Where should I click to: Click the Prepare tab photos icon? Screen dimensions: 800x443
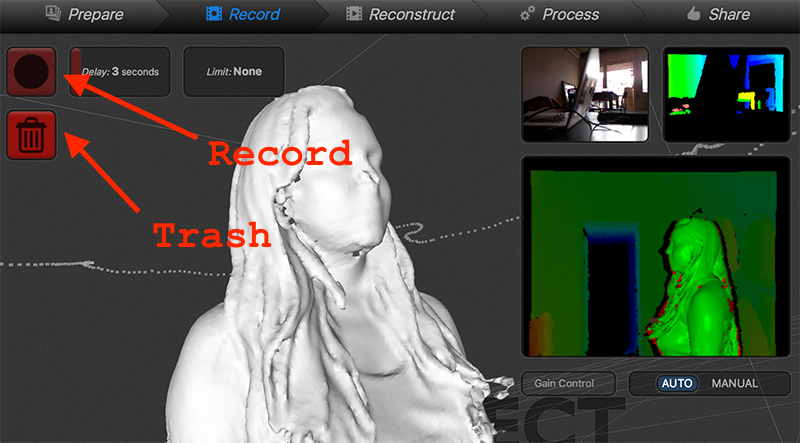[x=54, y=13]
